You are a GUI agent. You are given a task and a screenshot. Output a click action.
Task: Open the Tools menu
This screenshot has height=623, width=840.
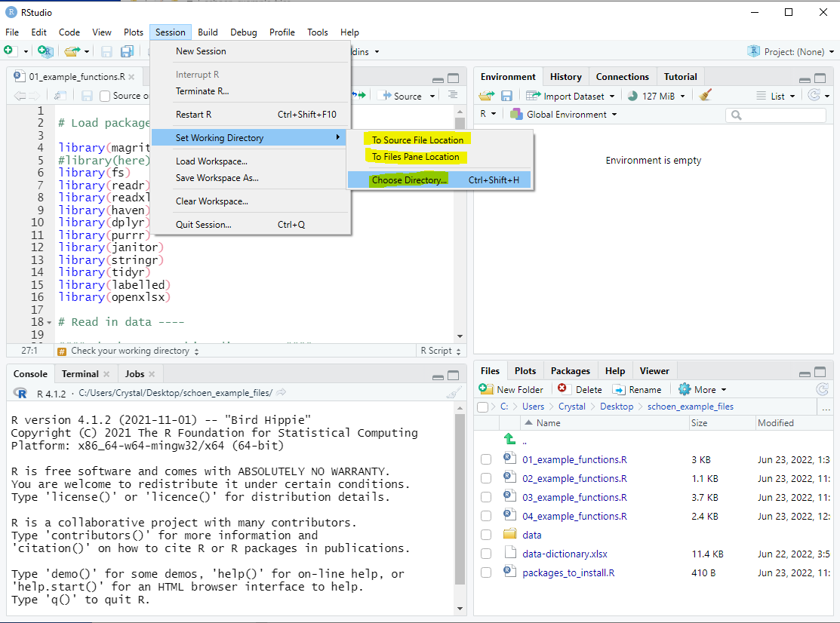coord(317,32)
